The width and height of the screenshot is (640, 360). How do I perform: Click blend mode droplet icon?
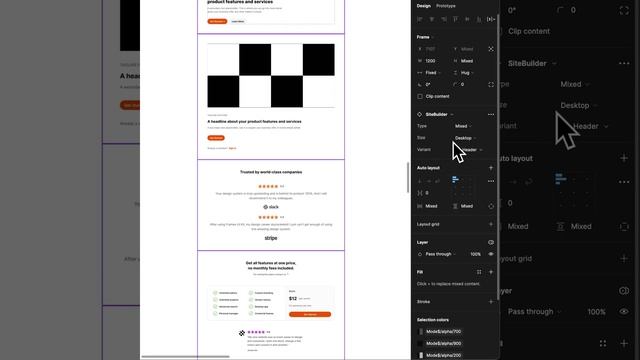pyautogui.click(x=420, y=254)
